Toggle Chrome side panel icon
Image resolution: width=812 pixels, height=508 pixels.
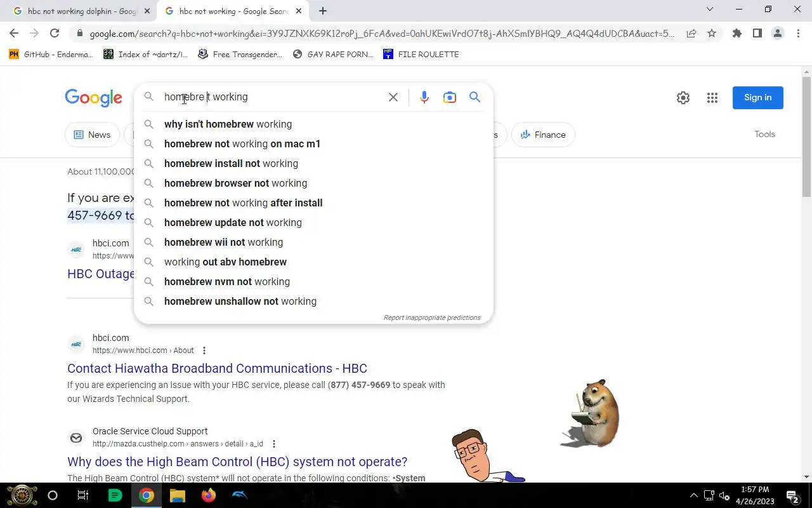pos(757,34)
